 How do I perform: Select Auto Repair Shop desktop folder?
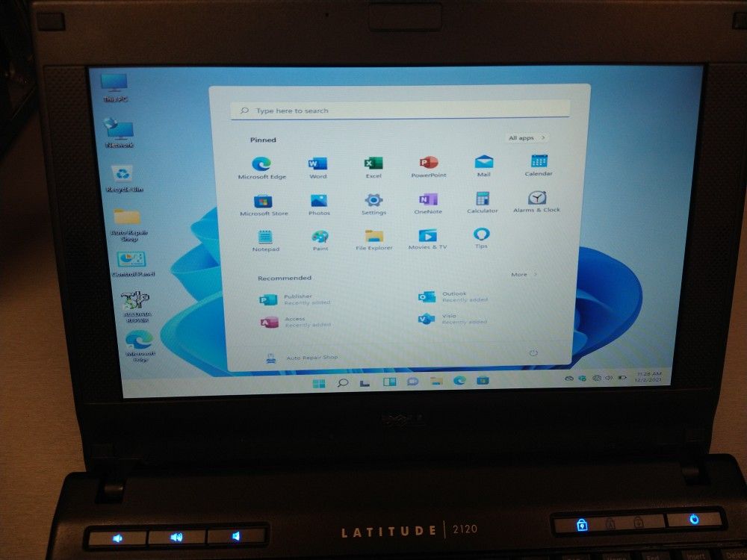(x=128, y=224)
